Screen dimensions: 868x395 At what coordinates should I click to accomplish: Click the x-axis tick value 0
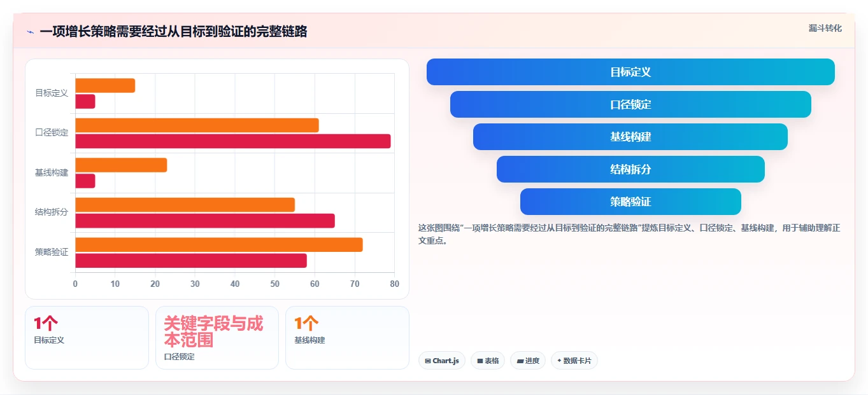[x=75, y=284]
